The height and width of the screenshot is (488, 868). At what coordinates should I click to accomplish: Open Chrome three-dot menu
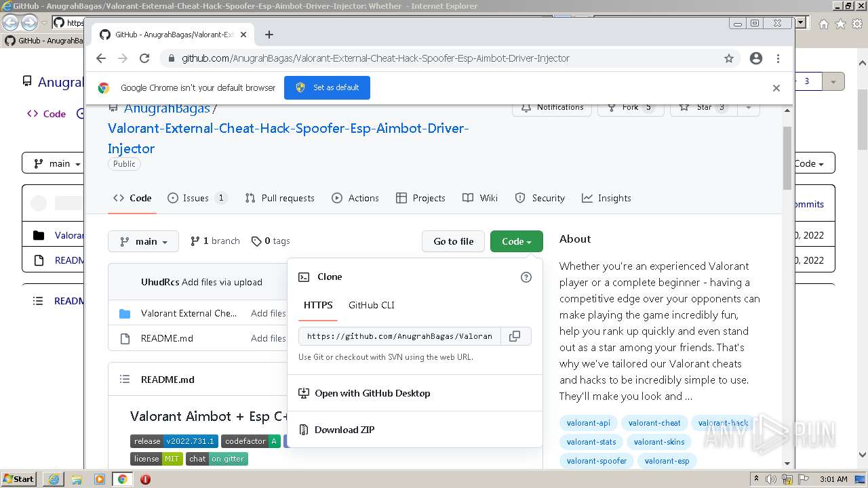click(x=778, y=58)
